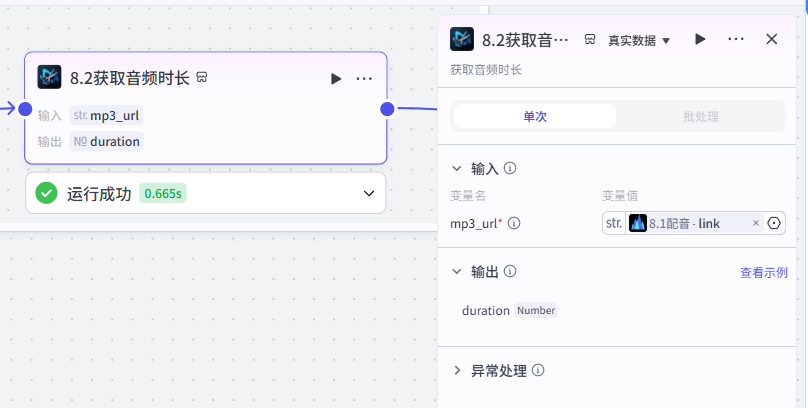Image resolution: width=808 pixels, height=408 pixels.
Task: Remove the 8.1配音 · link variable reference
Action: (x=756, y=223)
